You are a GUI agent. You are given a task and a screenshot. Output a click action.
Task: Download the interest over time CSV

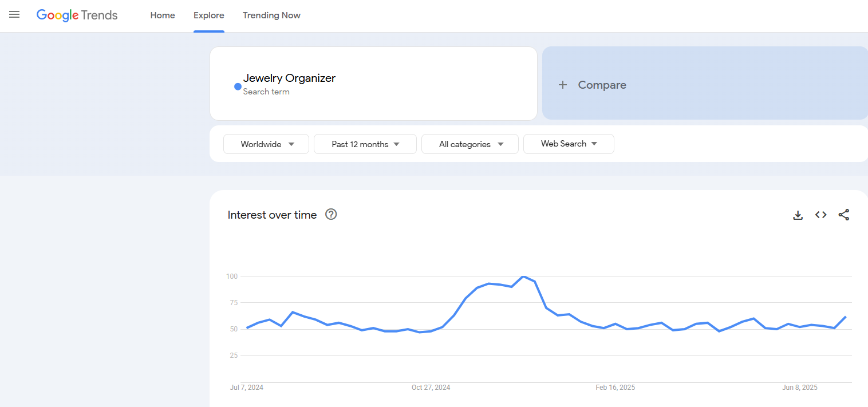(x=798, y=215)
